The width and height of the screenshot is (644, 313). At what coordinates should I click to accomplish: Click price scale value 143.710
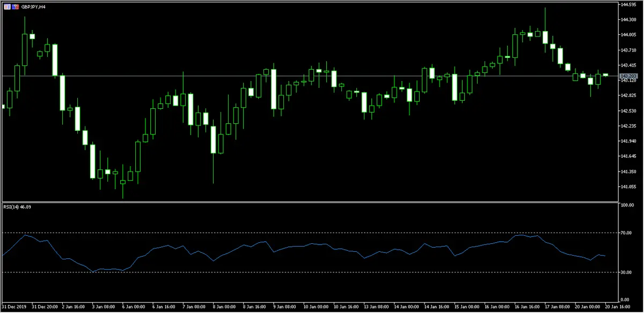(628, 50)
